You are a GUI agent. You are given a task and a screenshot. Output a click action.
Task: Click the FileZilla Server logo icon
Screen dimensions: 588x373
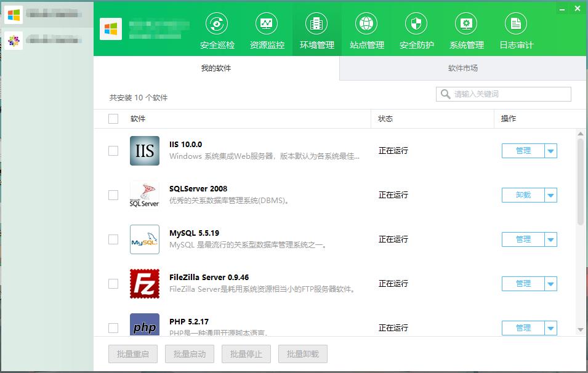point(144,283)
